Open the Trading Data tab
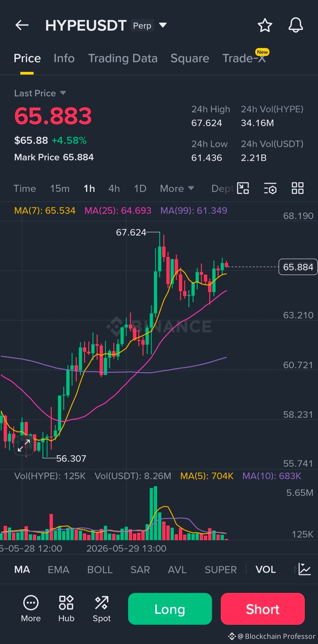Viewport: 318px width, 644px height. tap(123, 58)
